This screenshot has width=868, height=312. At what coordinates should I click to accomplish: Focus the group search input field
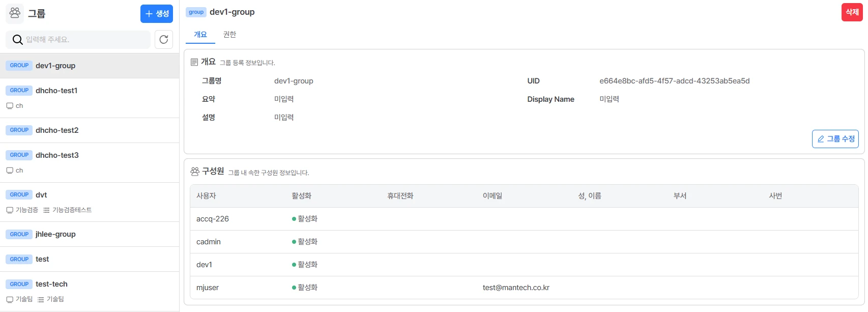[x=78, y=39]
